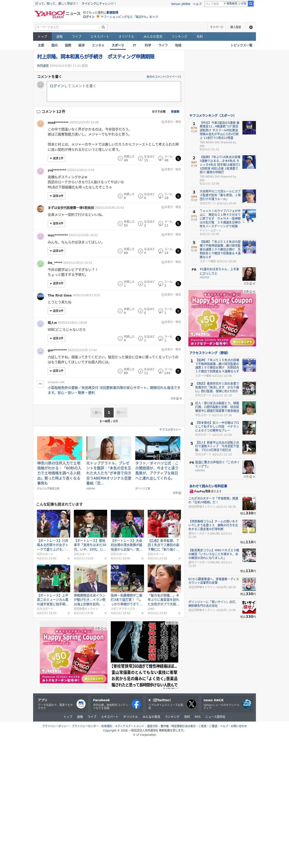Share yuj******** comment on X
Viewport: 289px width, 868px height.
pyautogui.click(x=178, y=196)
